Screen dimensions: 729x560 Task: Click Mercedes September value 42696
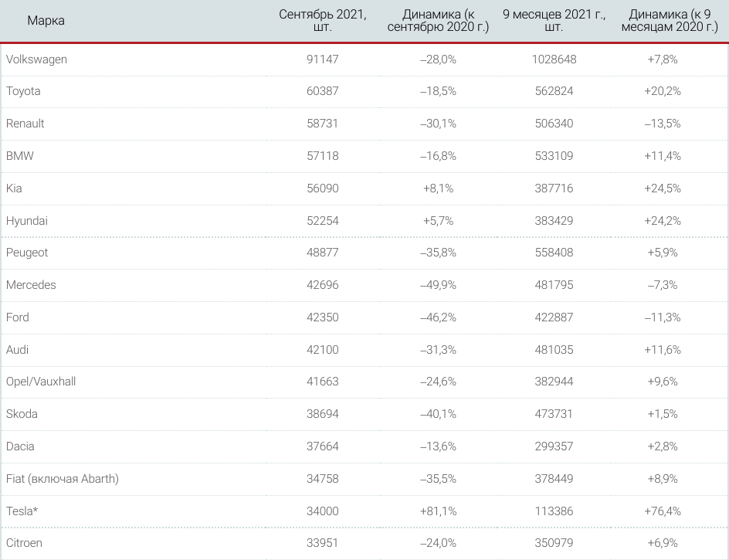[323, 285]
